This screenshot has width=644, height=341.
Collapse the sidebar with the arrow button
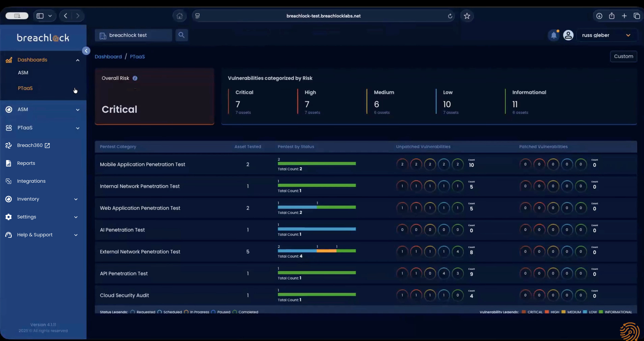tap(86, 51)
